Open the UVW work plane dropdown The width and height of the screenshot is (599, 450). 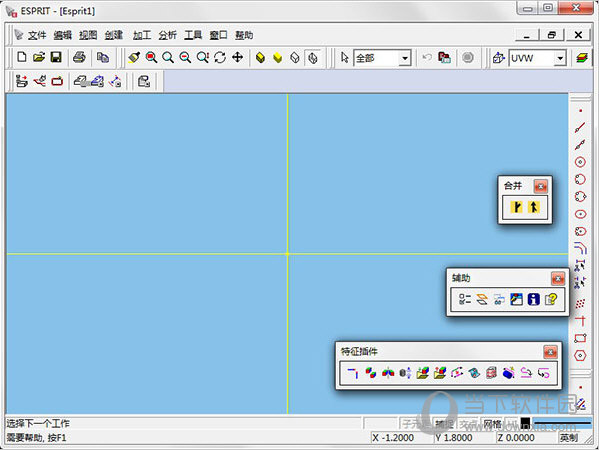[x=560, y=58]
